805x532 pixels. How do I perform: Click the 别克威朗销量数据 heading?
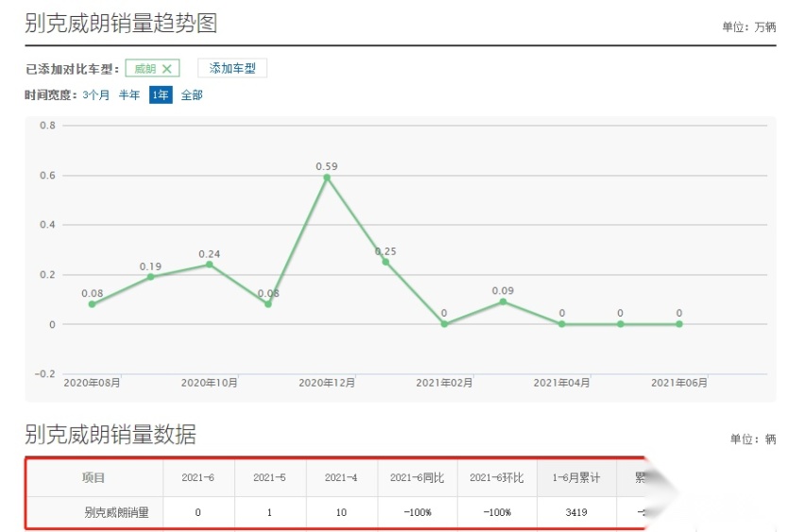point(111,435)
